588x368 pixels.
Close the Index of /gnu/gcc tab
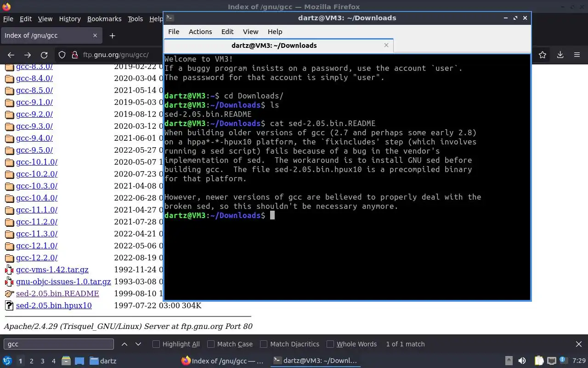point(95,35)
